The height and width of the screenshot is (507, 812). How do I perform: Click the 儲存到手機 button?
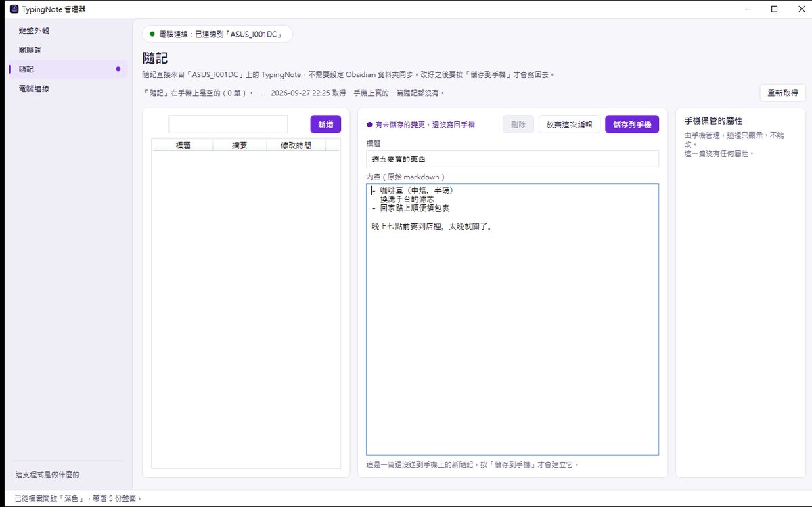click(632, 124)
